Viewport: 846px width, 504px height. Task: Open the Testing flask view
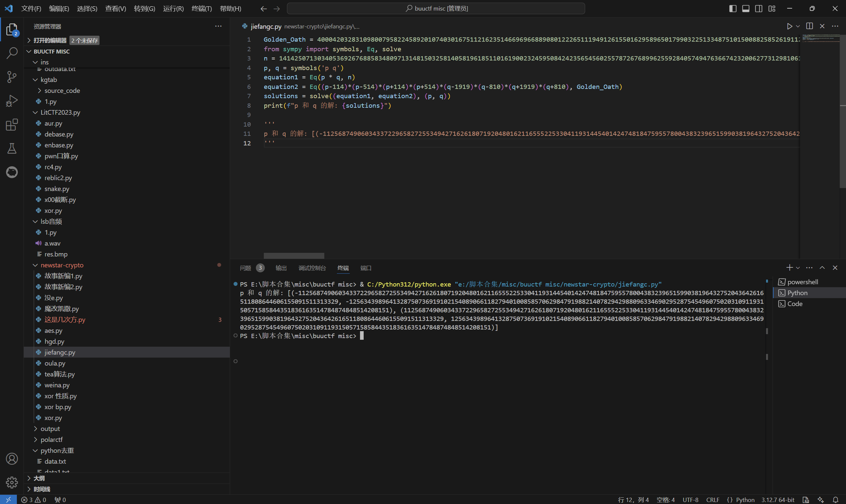coord(12,148)
